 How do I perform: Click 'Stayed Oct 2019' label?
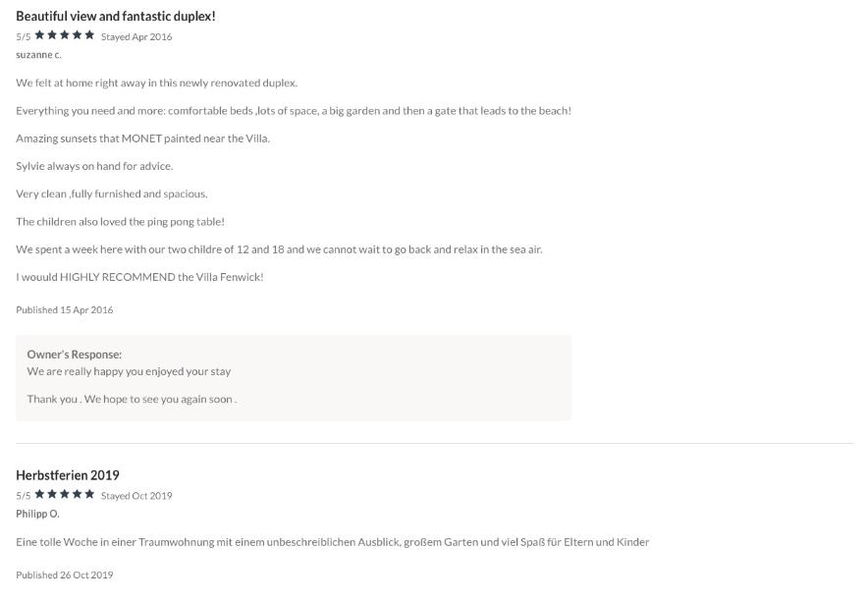136,496
